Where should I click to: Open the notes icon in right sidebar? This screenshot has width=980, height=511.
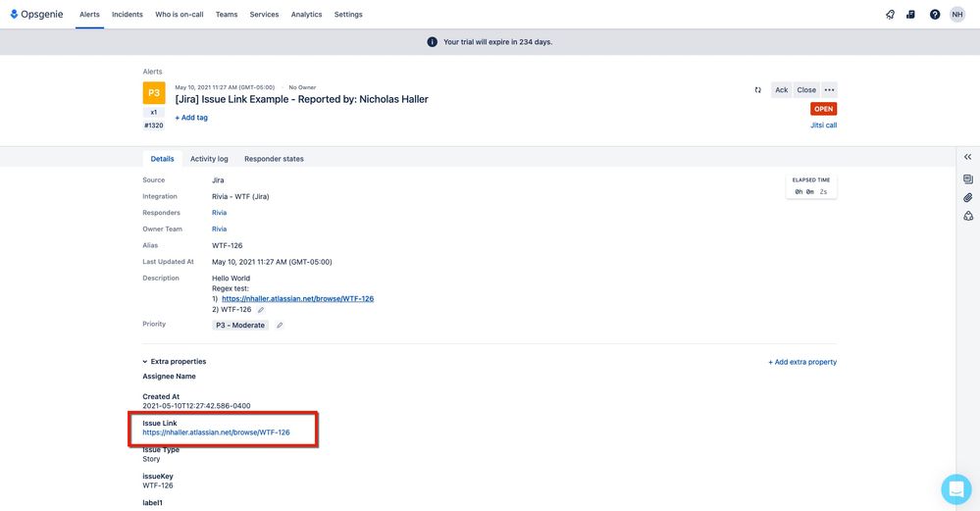(x=967, y=179)
